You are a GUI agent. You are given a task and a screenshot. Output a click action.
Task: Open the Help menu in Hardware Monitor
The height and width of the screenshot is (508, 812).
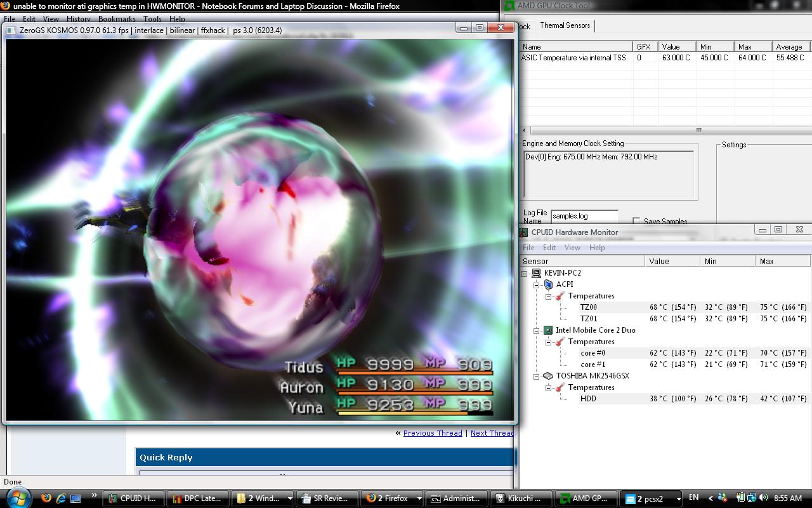click(597, 248)
